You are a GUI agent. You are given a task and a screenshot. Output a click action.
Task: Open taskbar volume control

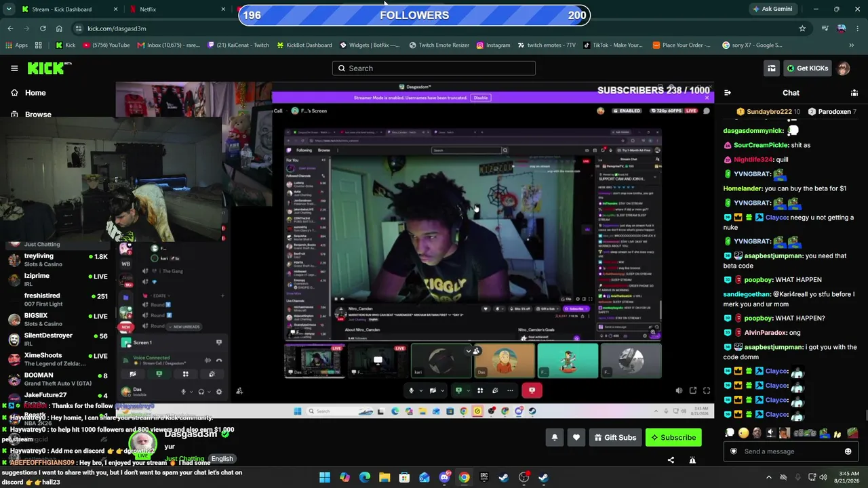point(823,477)
